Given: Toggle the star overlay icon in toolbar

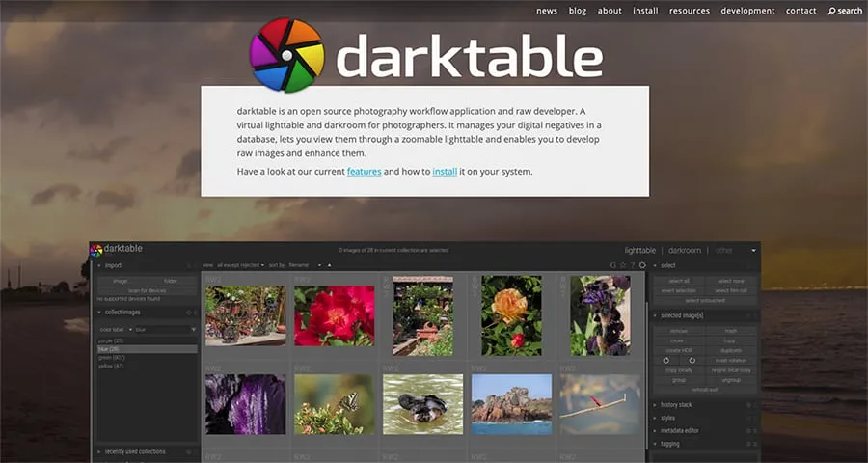Looking at the screenshot, I should click(x=623, y=265).
